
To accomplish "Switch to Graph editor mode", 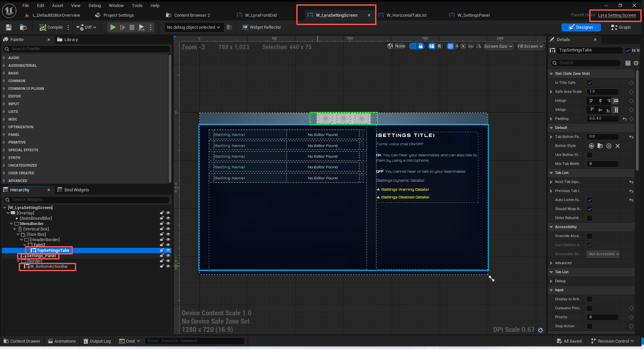I will click(621, 27).
